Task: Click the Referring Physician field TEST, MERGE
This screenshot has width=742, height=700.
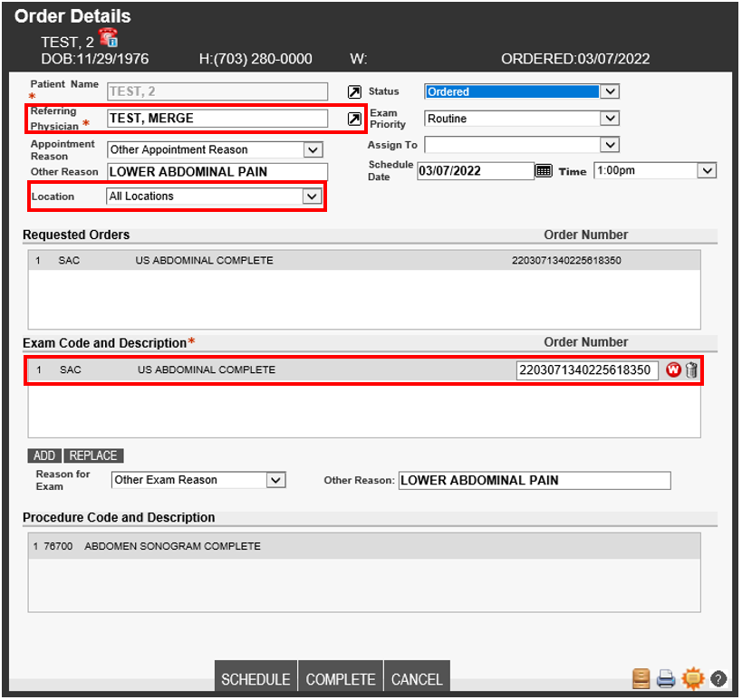Action: point(217,119)
